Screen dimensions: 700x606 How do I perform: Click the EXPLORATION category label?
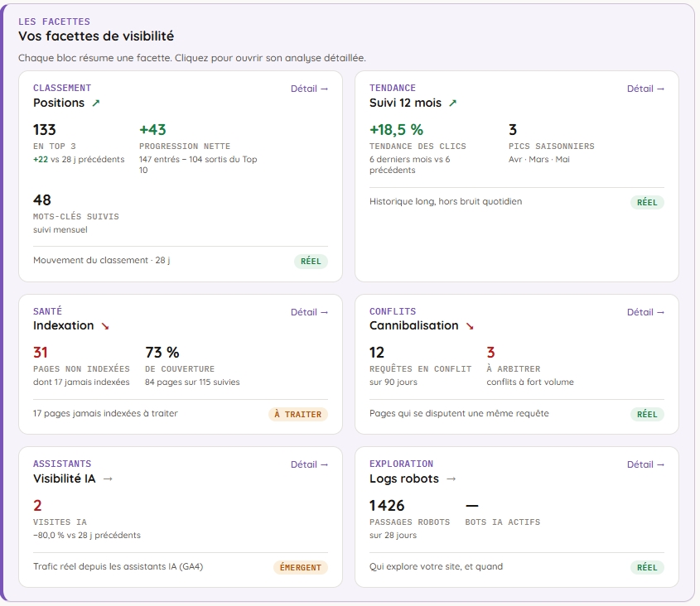click(401, 464)
